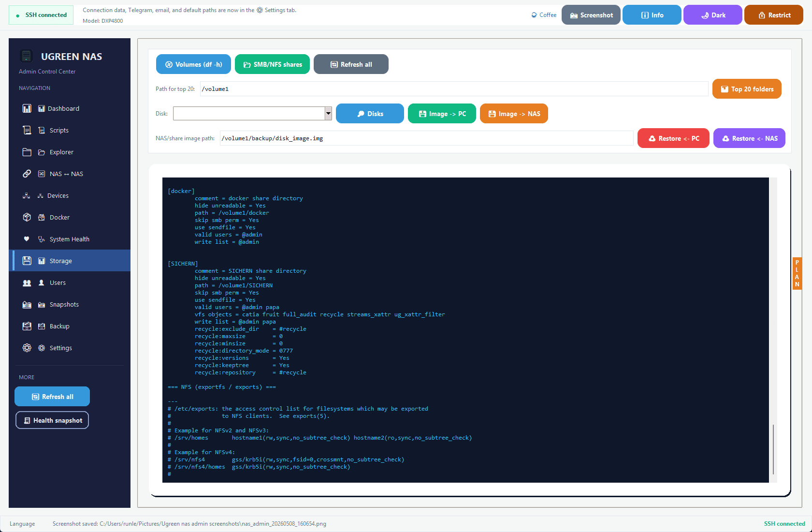Run the Top 20 folders scan
This screenshot has width=812, height=532.
click(747, 89)
